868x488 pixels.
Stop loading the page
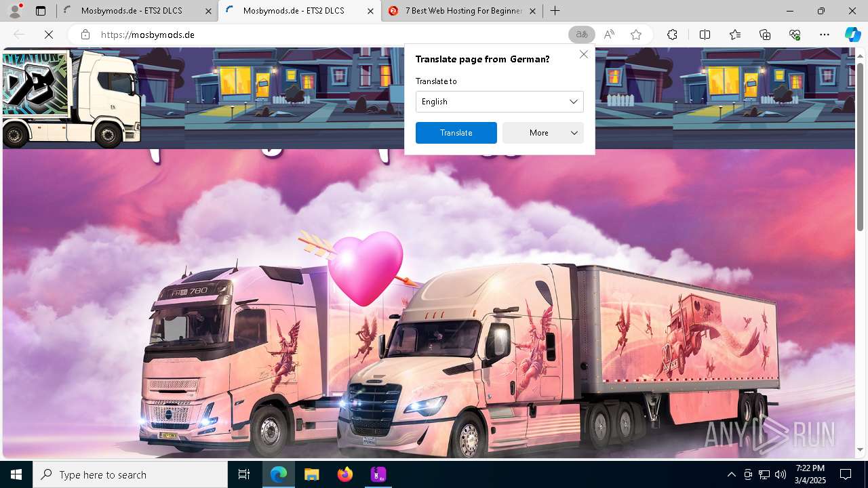pos(48,35)
